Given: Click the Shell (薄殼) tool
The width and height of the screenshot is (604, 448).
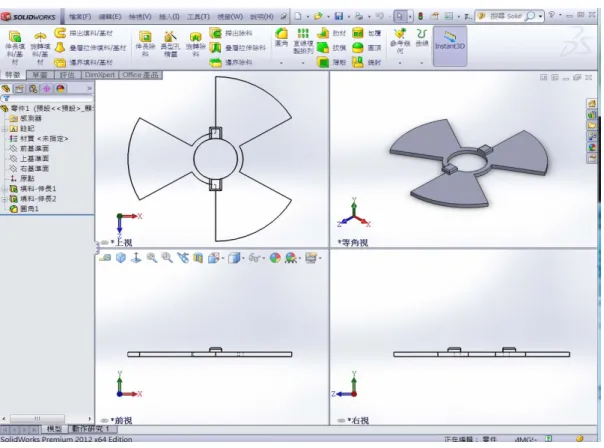Looking at the screenshot, I should click(331, 62).
